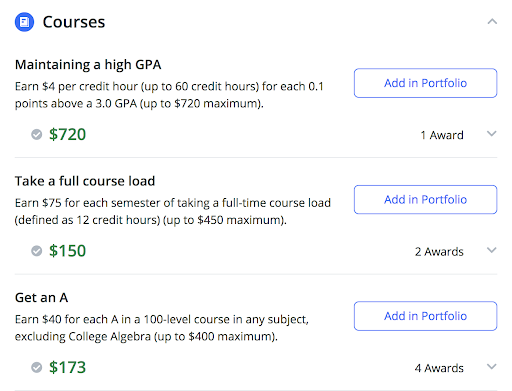This screenshot has height=391, width=512.
Task: Click the $173 award amount
Action: (67, 367)
